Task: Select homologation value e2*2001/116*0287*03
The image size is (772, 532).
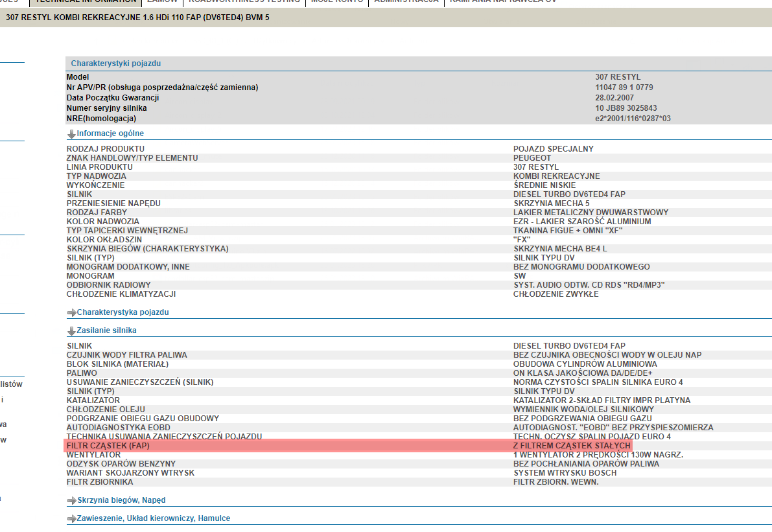Action: tap(633, 119)
